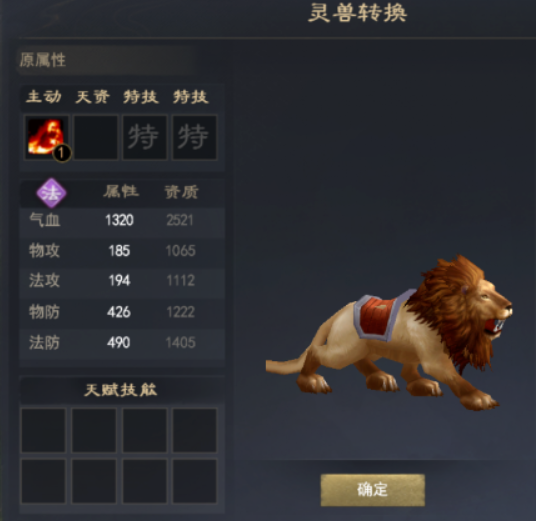
Task: Click the level 1 badge on skill
Action: (62, 153)
